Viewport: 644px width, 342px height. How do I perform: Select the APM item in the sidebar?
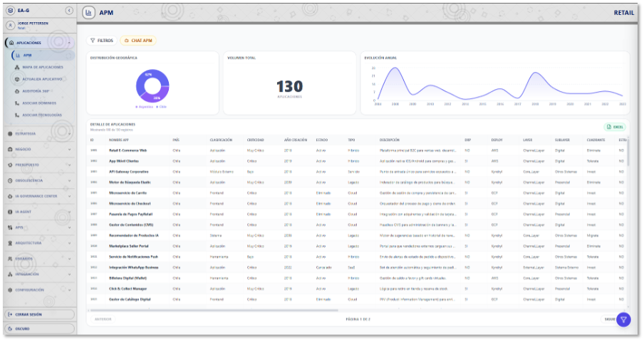pyautogui.click(x=27, y=55)
